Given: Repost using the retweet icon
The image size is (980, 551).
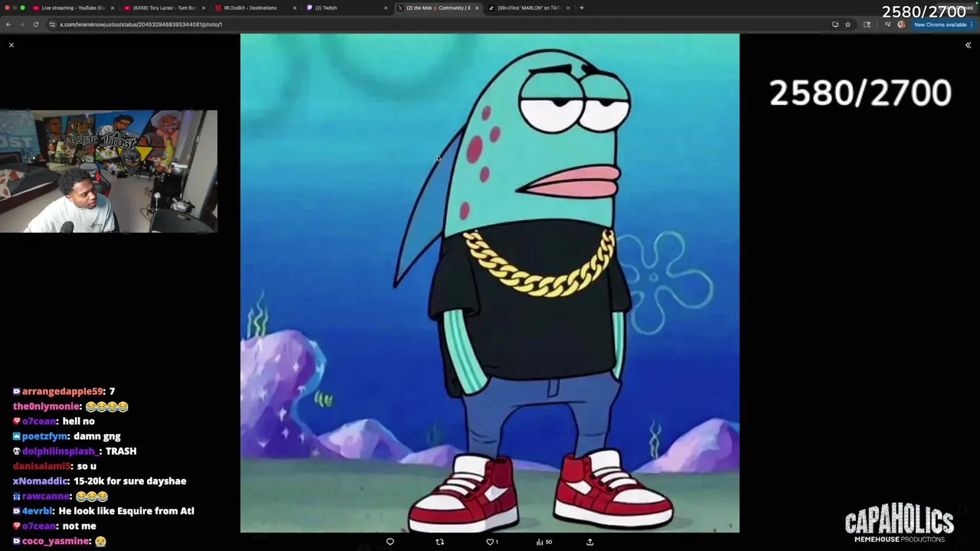Looking at the screenshot, I should 439,542.
